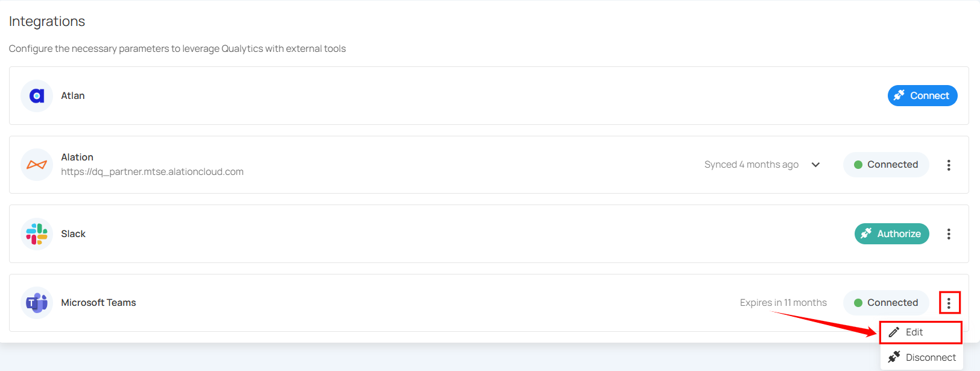This screenshot has width=980, height=371.
Task: Open Slack three-dot options menu
Action: point(949,234)
